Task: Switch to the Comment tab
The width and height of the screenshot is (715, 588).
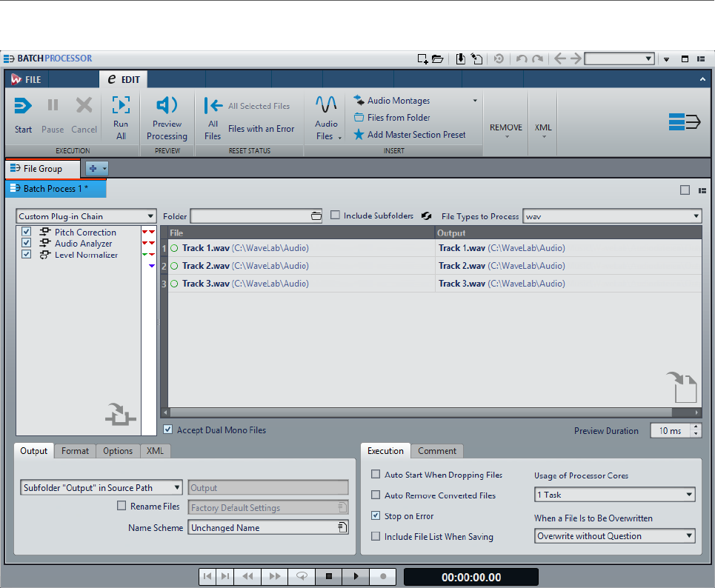Action: coord(437,451)
